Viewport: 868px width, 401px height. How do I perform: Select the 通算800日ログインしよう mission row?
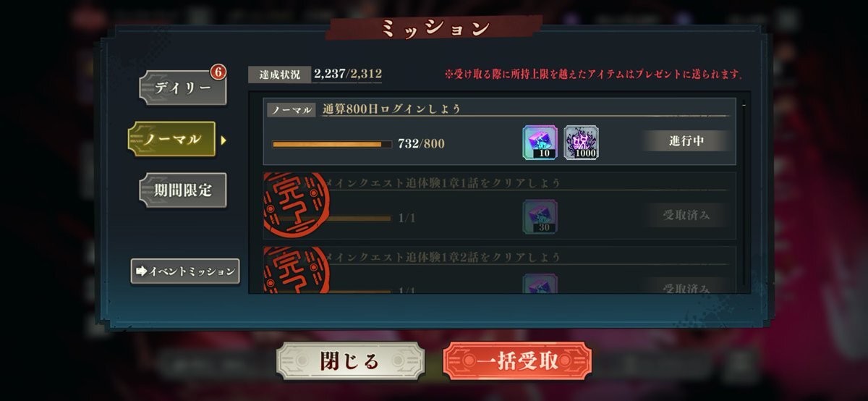pyautogui.click(x=499, y=132)
